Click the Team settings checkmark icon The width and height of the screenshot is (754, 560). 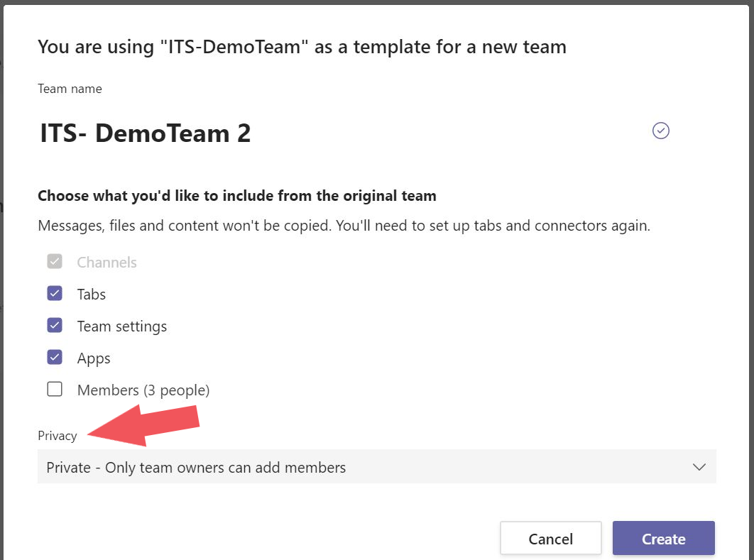(x=55, y=324)
